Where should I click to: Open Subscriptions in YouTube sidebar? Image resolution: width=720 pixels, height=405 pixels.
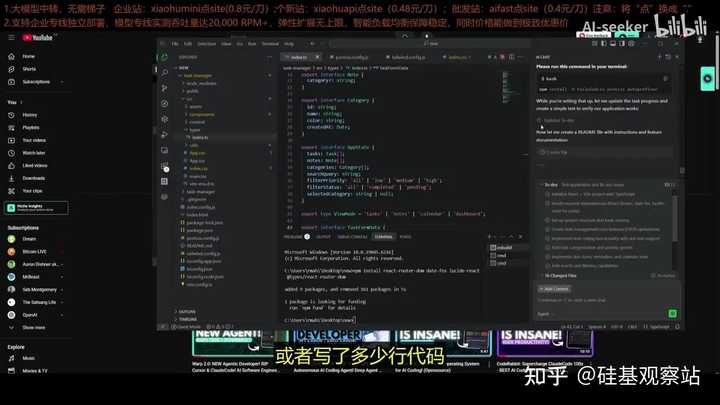click(x=36, y=82)
